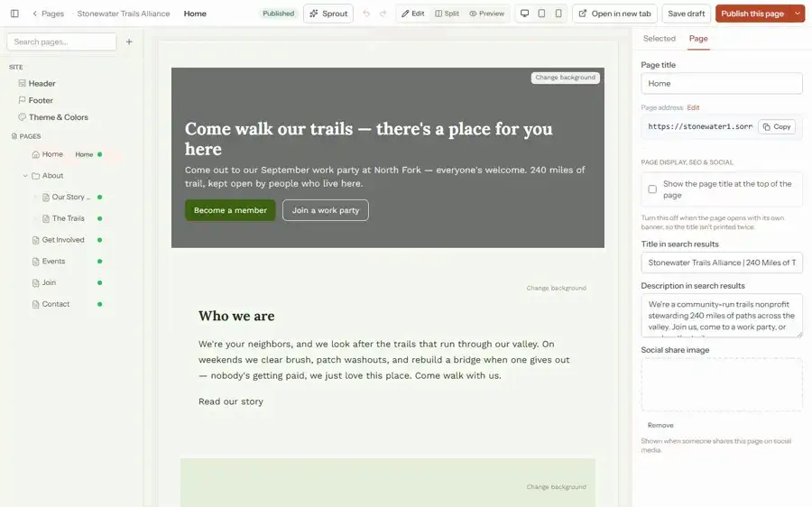The width and height of the screenshot is (812, 507).
Task: Change background of Who we are section
Action: pyautogui.click(x=556, y=288)
